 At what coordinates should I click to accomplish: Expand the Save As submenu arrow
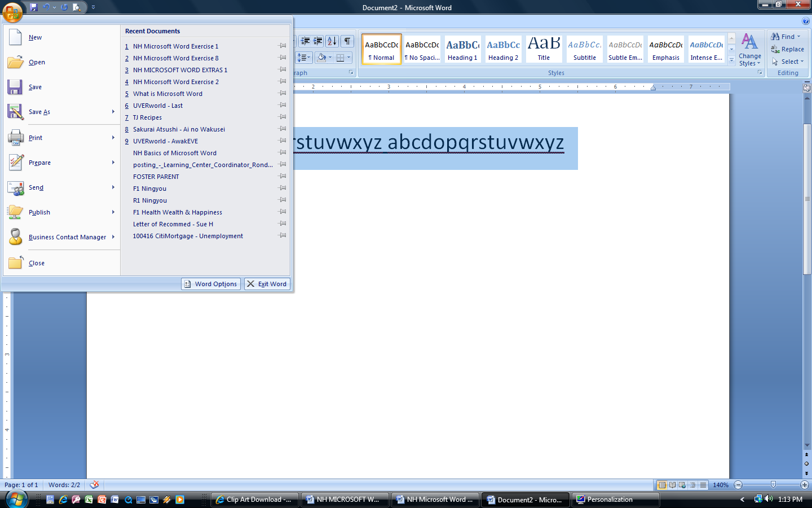point(113,112)
